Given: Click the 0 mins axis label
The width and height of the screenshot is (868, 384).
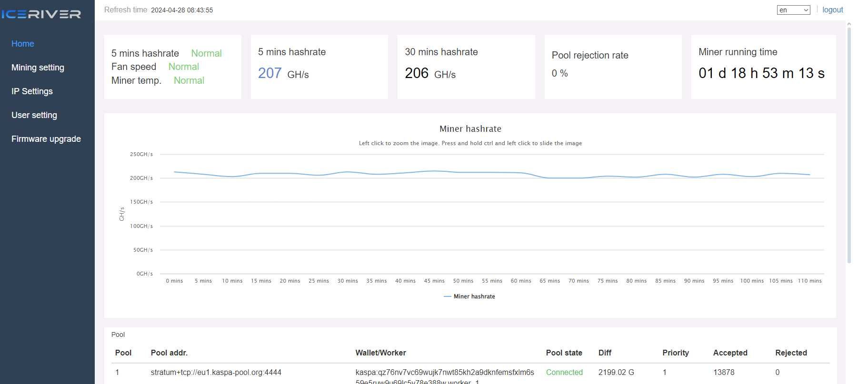Looking at the screenshot, I should 174,281.
